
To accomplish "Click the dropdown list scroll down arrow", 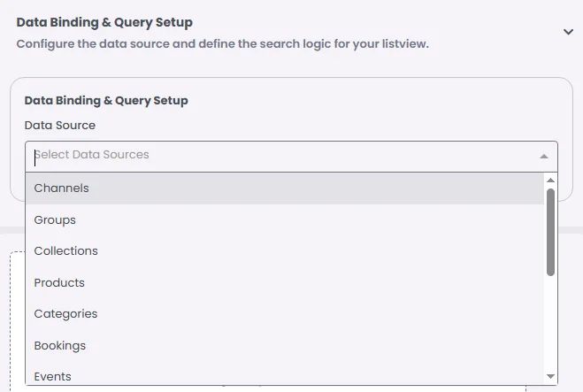I will pyautogui.click(x=551, y=377).
